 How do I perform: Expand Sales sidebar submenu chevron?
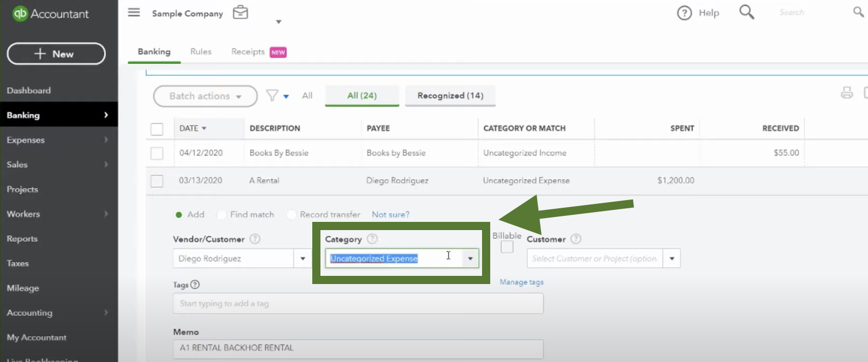pos(106,164)
